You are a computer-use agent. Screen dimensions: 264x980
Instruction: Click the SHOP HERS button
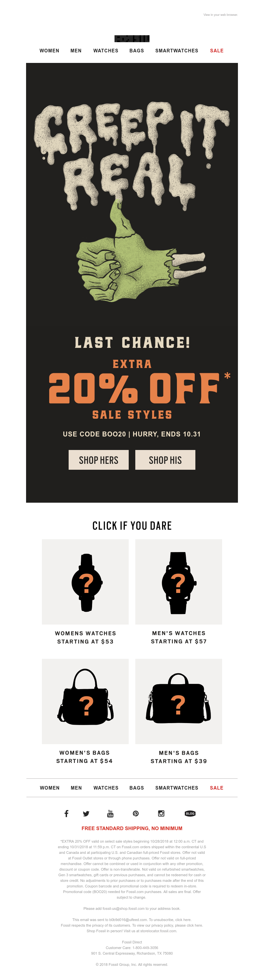coord(99,460)
